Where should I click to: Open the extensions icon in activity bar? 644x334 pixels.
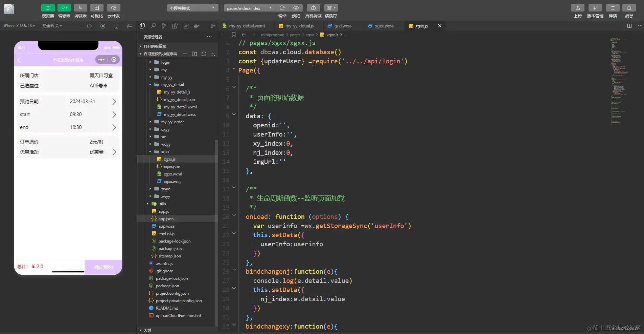tap(175, 26)
